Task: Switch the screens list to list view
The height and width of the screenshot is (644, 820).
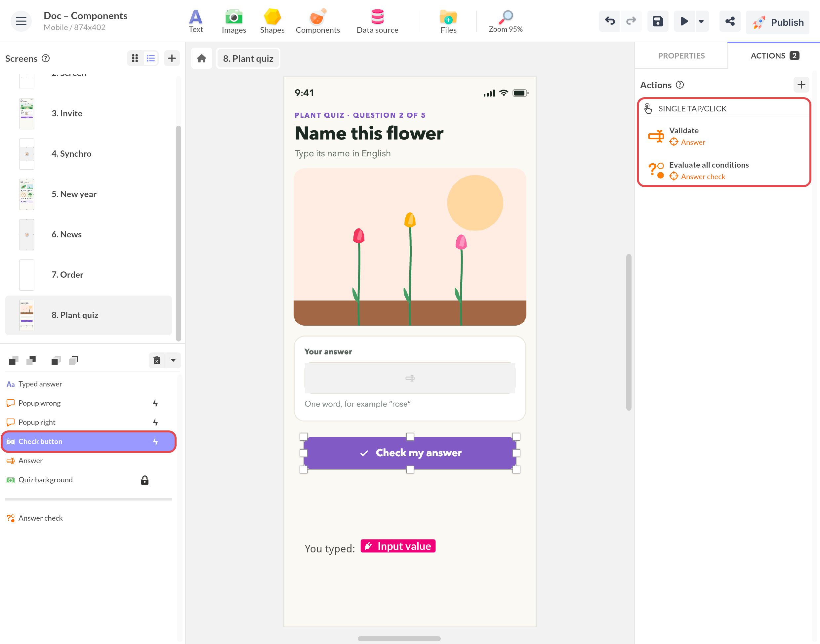Action: pyautogui.click(x=151, y=59)
